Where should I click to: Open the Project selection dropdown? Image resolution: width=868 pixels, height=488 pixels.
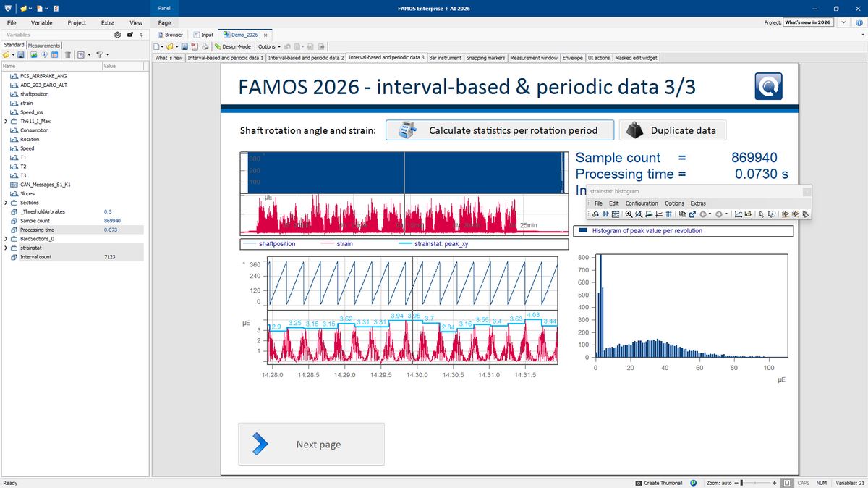click(844, 22)
